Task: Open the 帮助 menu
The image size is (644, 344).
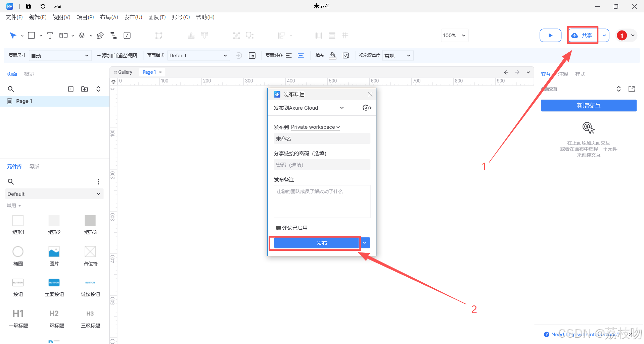Action: click(x=205, y=17)
